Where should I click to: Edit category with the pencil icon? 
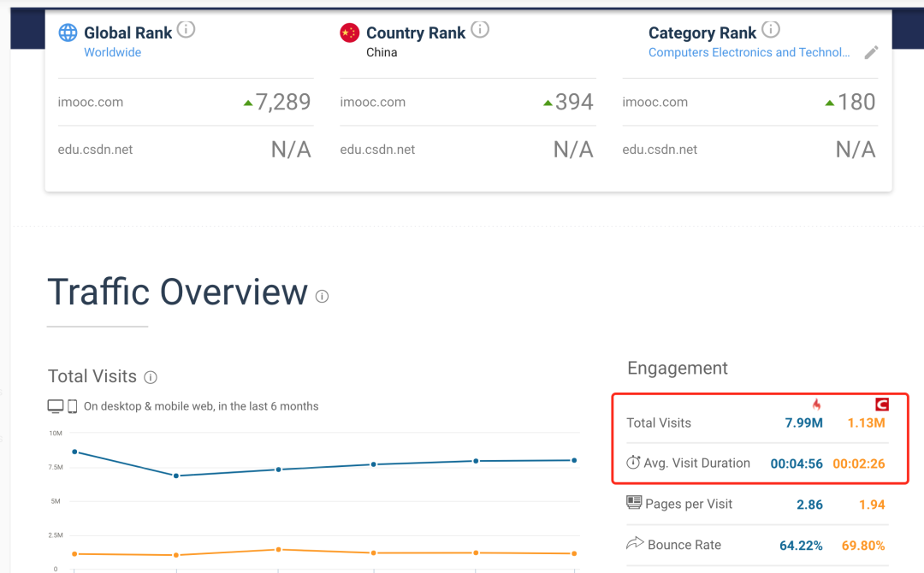(x=872, y=52)
